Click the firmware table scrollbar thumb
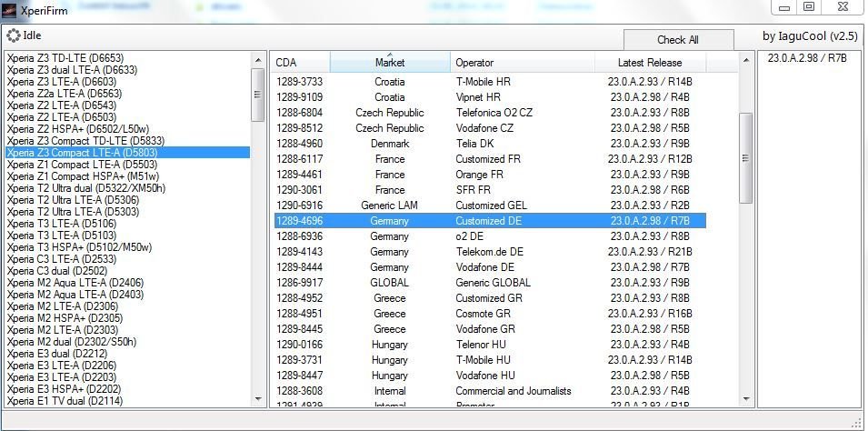 coord(745,158)
